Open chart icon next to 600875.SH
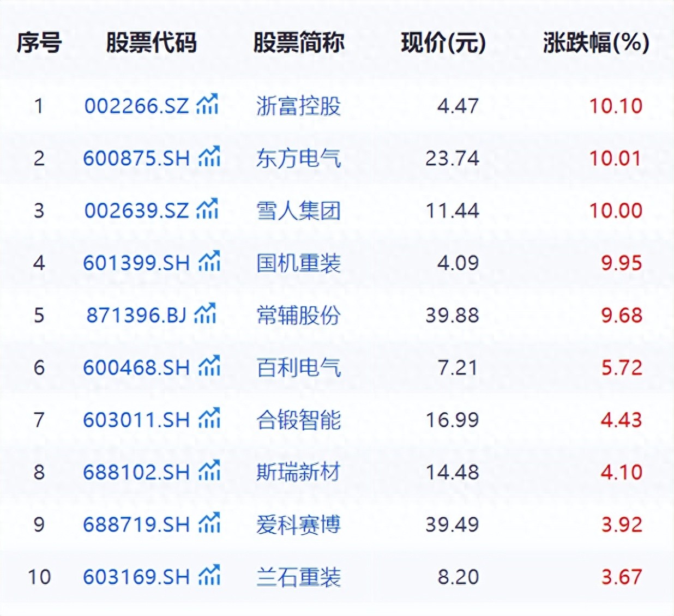Screen dimensions: 674x616 pos(209,157)
